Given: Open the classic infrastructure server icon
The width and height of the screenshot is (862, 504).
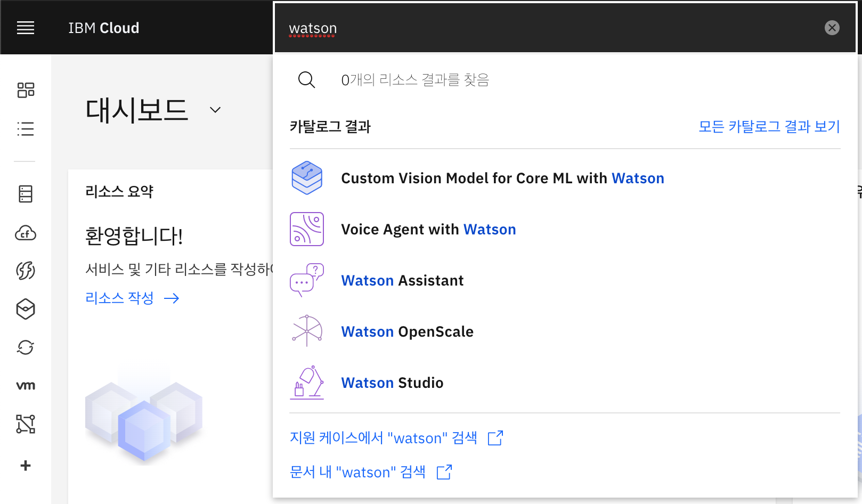Looking at the screenshot, I should [26, 194].
